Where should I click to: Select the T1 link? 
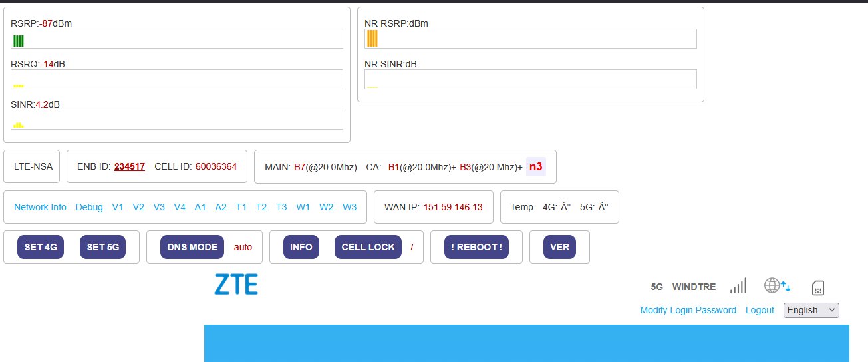241,207
